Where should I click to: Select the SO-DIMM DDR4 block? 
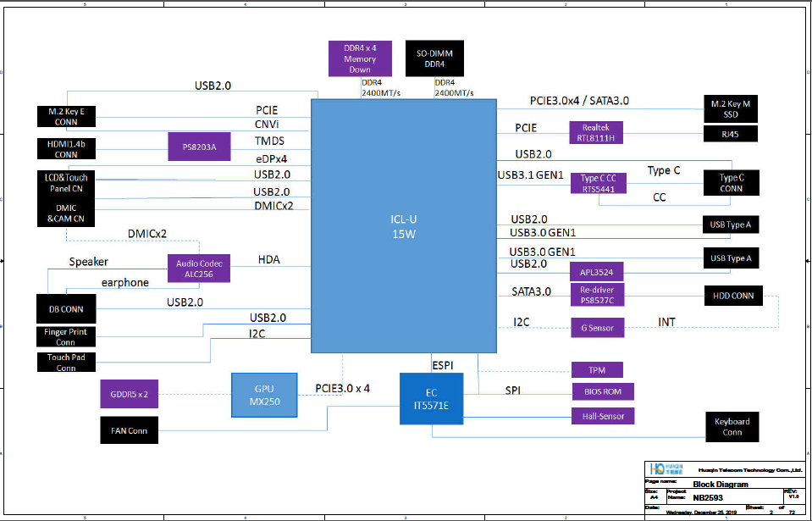pyautogui.click(x=434, y=58)
